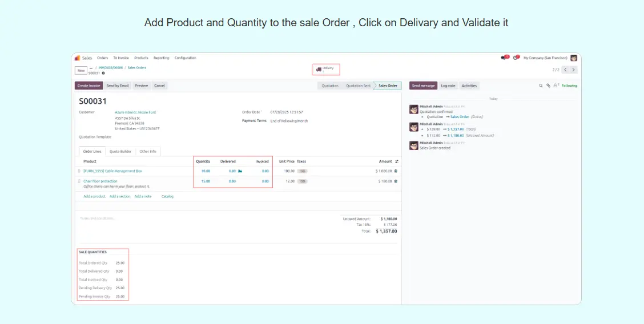Click the Add a product link
The width and height of the screenshot is (644, 324).
click(x=94, y=196)
